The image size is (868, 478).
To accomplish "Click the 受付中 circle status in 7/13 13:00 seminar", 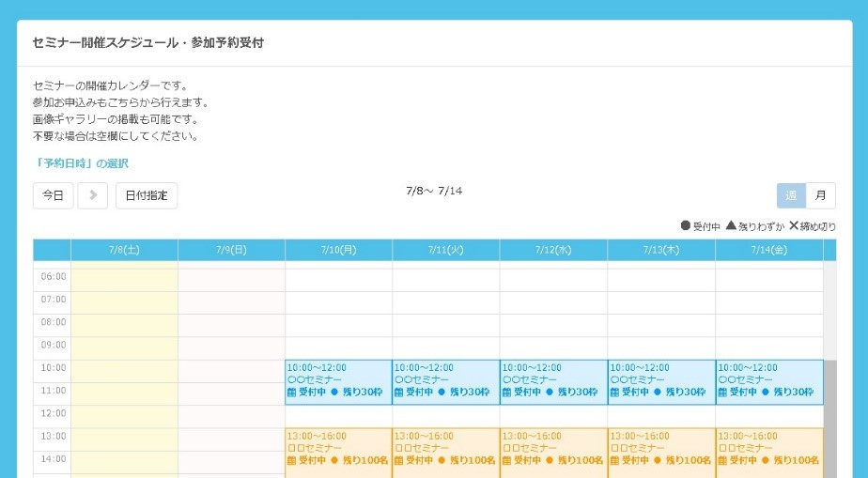I will (656, 461).
